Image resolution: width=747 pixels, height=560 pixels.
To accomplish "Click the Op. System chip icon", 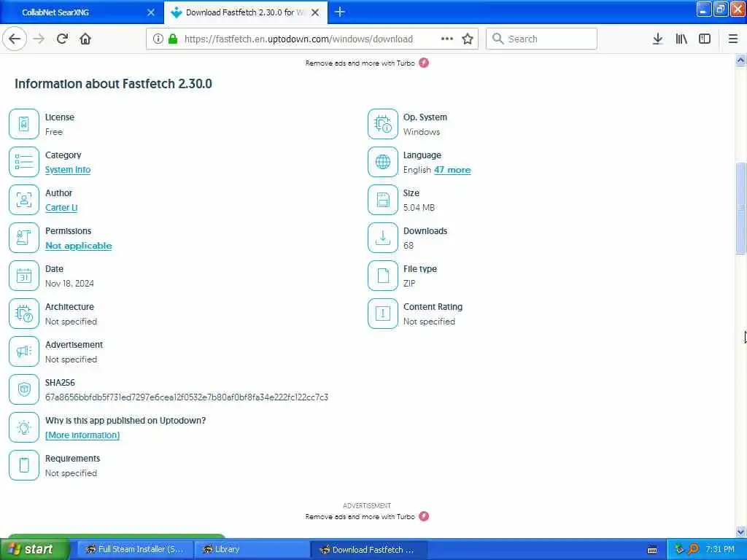I will click(382, 124).
